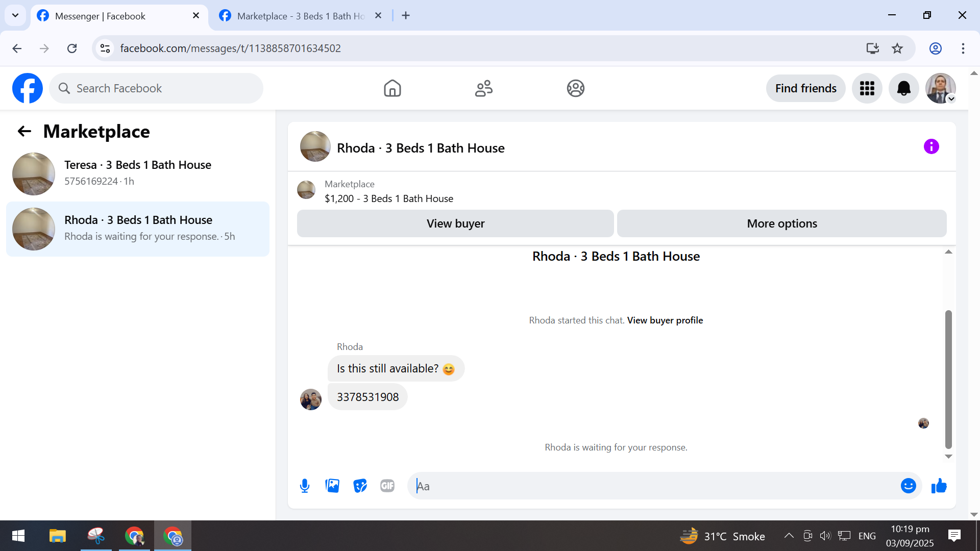
Task: Open the Groups icon in top navigation
Action: pos(575,88)
